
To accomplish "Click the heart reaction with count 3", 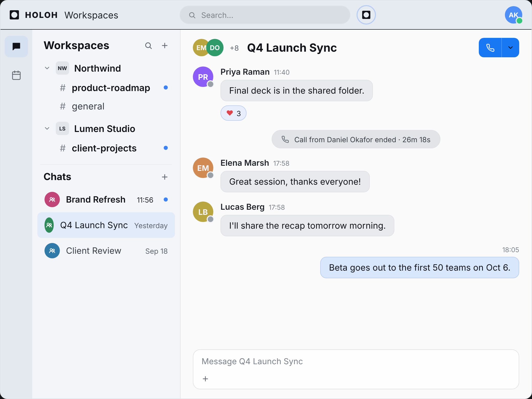I will [x=233, y=113].
